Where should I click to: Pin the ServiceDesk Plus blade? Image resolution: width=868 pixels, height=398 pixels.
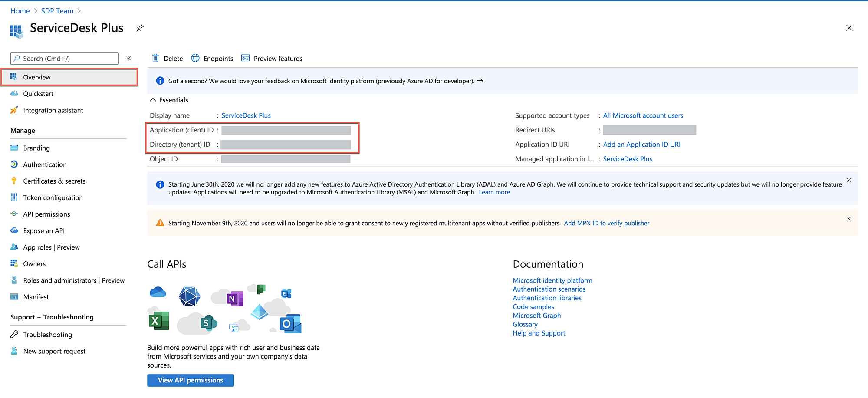pyautogui.click(x=140, y=28)
